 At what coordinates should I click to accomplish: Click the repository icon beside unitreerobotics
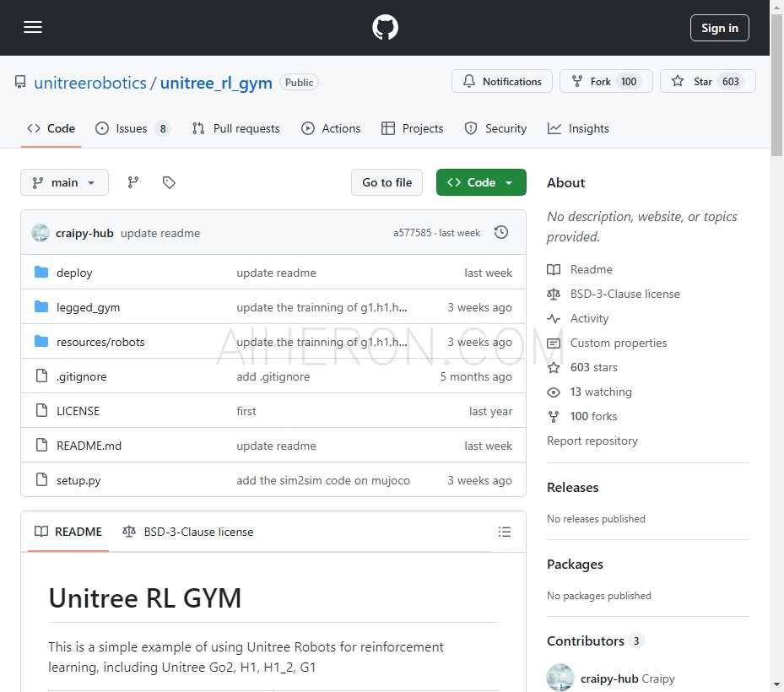20,82
